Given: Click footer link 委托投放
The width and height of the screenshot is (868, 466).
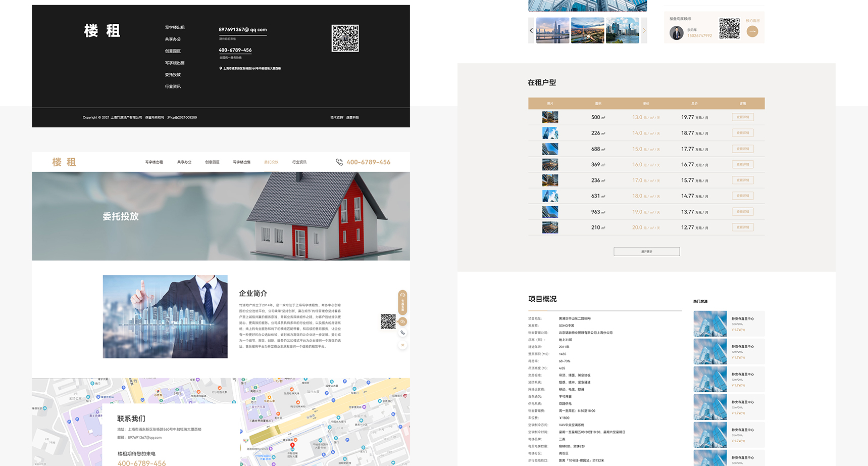Looking at the screenshot, I should pyautogui.click(x=173, y=75).
